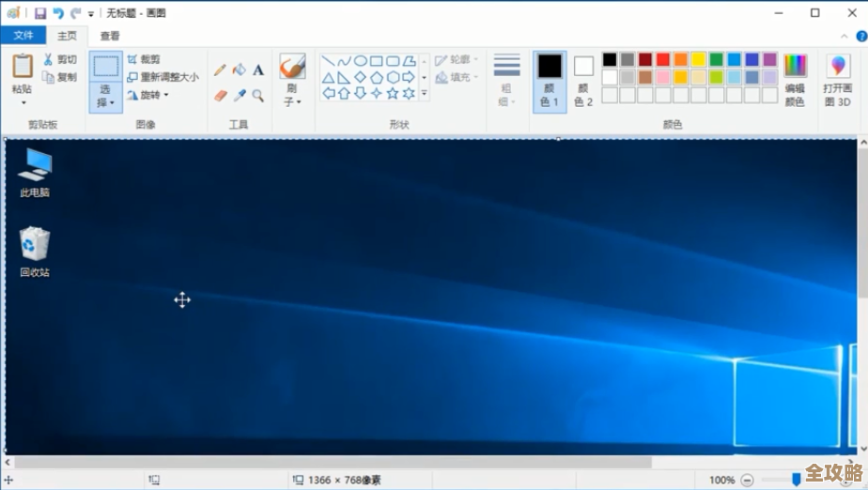This screenshot has width=868, height=490.
Task: Switch to the View (查看) tab
Action: [x=110, y=36]
